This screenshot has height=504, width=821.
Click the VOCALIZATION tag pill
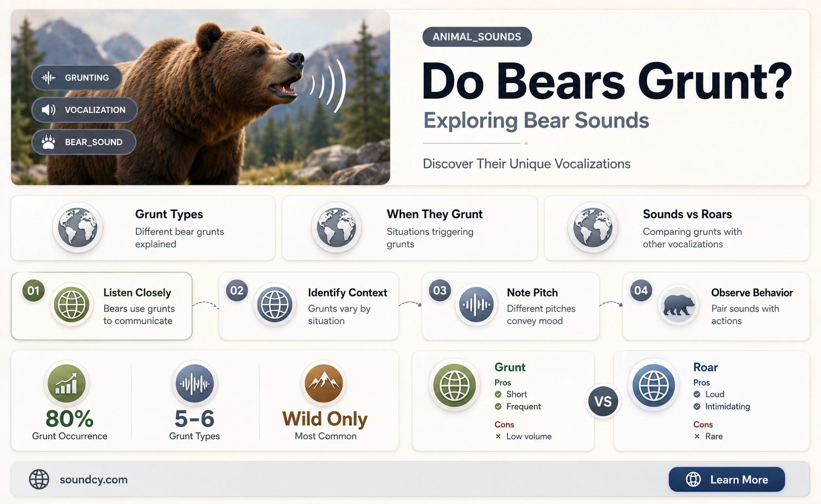click(x=85, y=110)
